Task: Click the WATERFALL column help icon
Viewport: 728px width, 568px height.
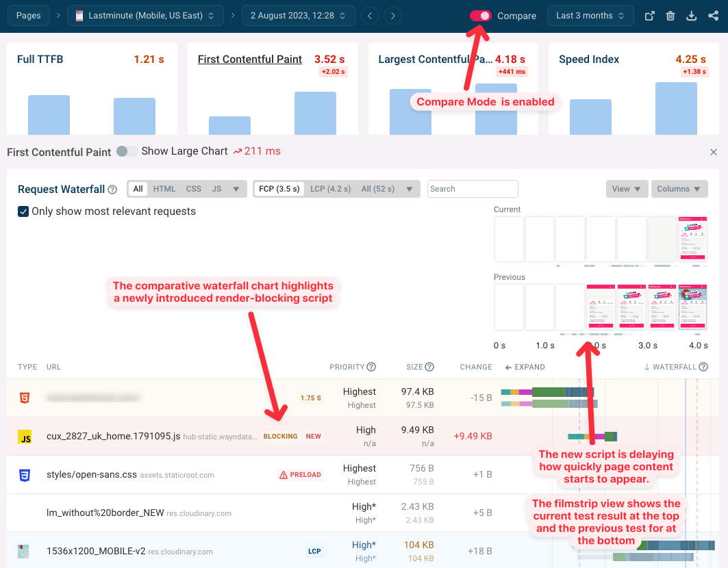Action: tap(703, 367)
